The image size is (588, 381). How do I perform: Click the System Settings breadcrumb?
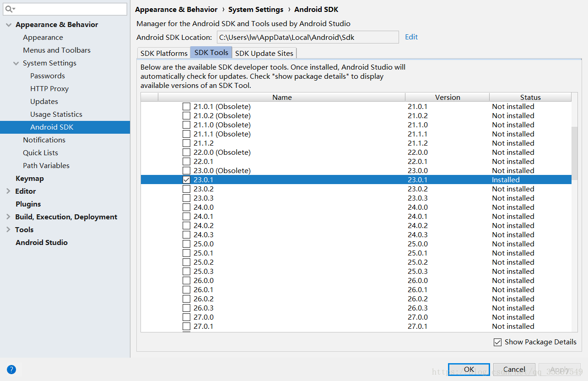pos(256,9)
